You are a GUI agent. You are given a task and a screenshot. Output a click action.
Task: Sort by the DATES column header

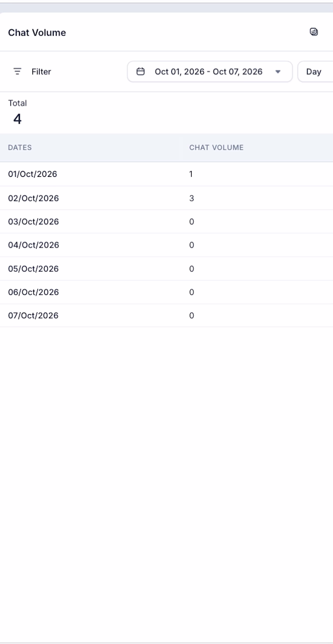click(20, 147)
